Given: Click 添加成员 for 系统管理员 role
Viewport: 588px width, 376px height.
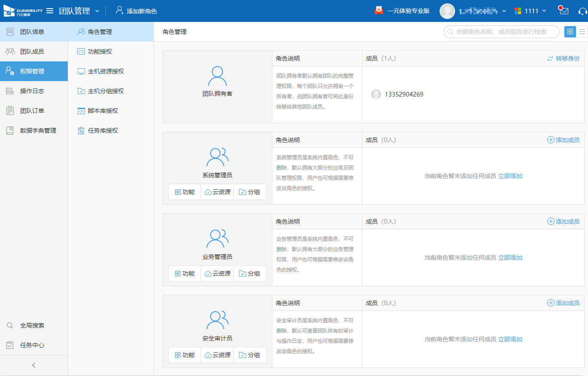Looking at the screenshot, I should [563, 140].
